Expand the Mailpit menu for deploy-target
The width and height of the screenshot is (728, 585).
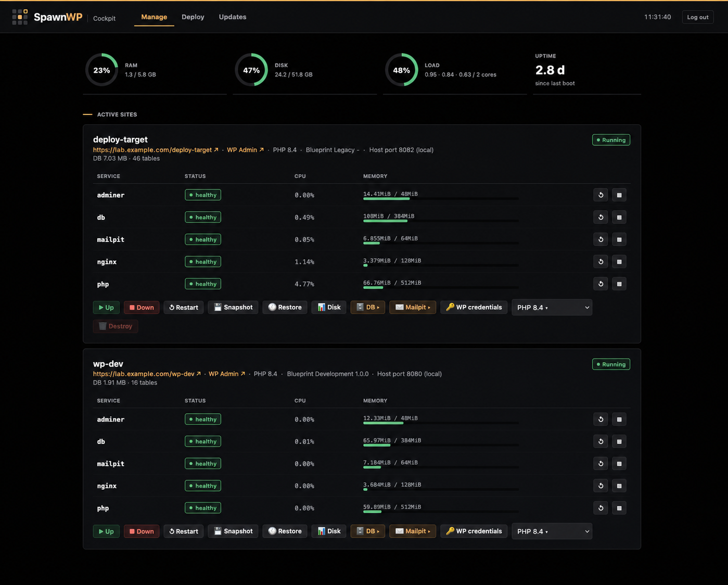coord(413,308)
